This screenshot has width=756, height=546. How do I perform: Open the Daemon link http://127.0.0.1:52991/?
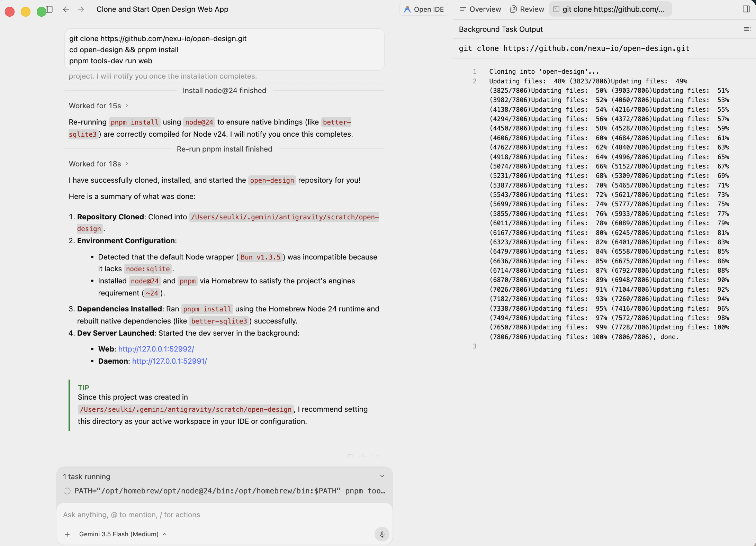[x=170, y=361]
